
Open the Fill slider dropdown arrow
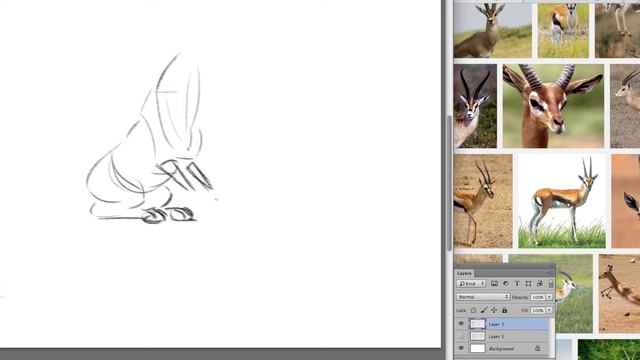[x=549, y=310]
